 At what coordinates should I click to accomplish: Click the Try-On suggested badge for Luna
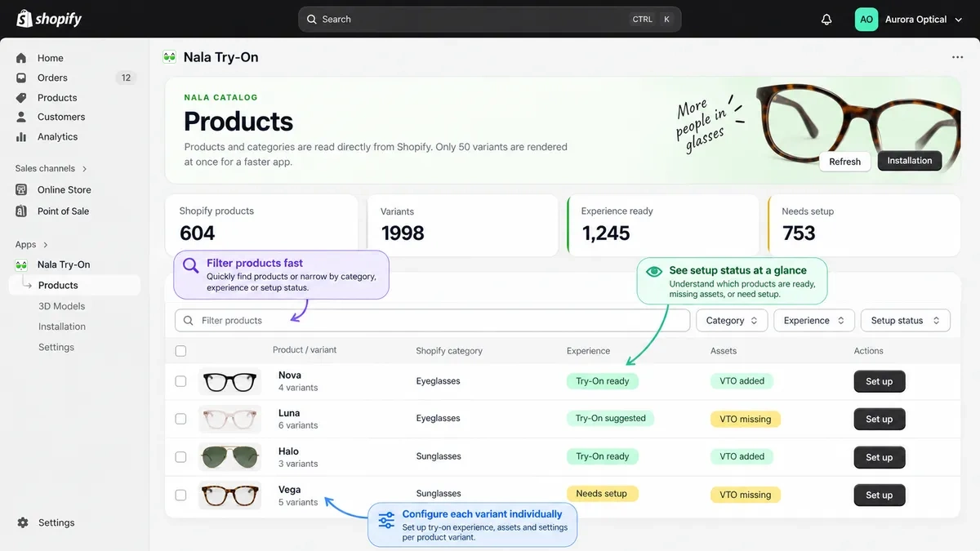pyautogui.click(x=611, y=419)
